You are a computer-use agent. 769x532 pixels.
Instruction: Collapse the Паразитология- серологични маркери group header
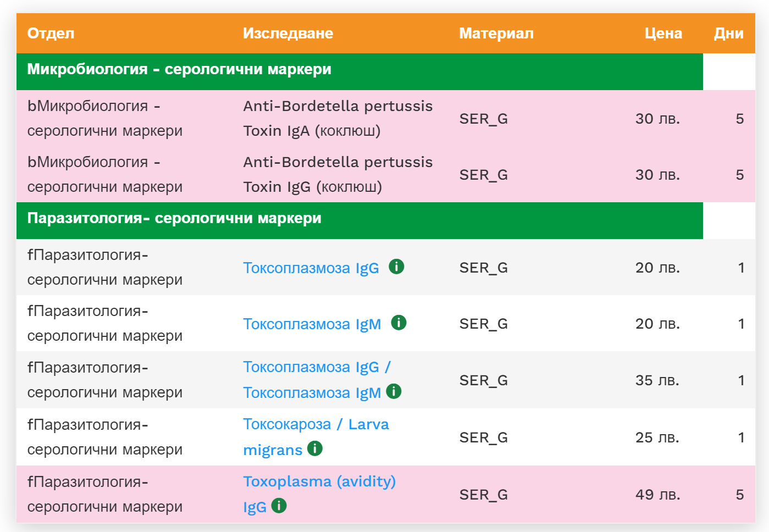(x=174, y=219)
